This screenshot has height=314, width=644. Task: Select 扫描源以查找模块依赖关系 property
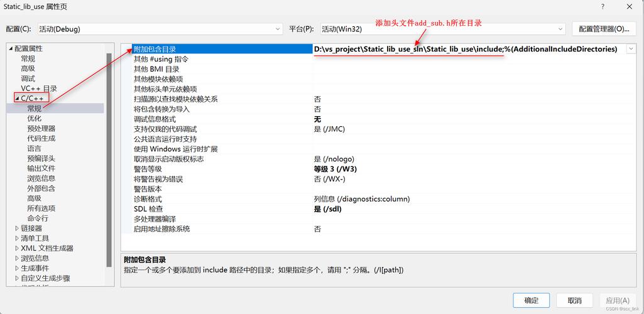click(x=175, y=99)
